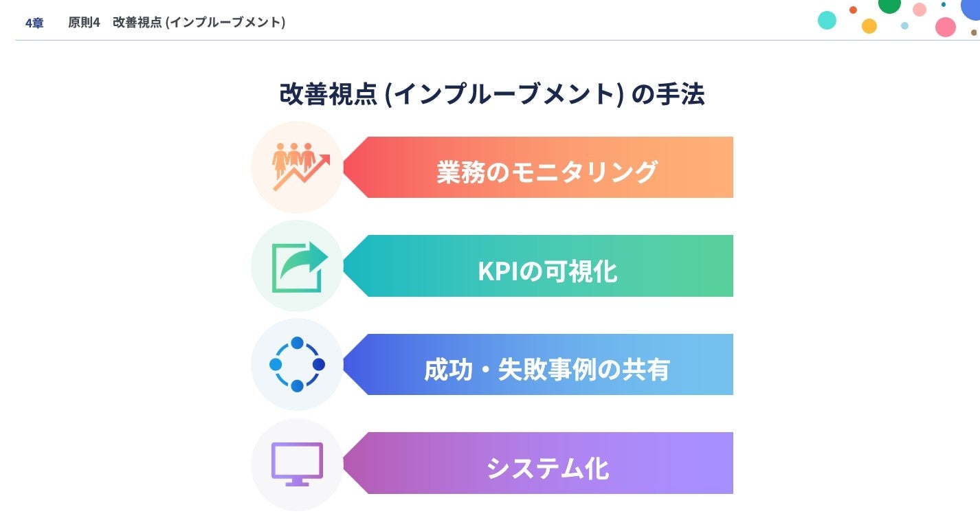980x518 pixels.
Task: Click the 原則4 改善視点 header text
Action: 177,23
